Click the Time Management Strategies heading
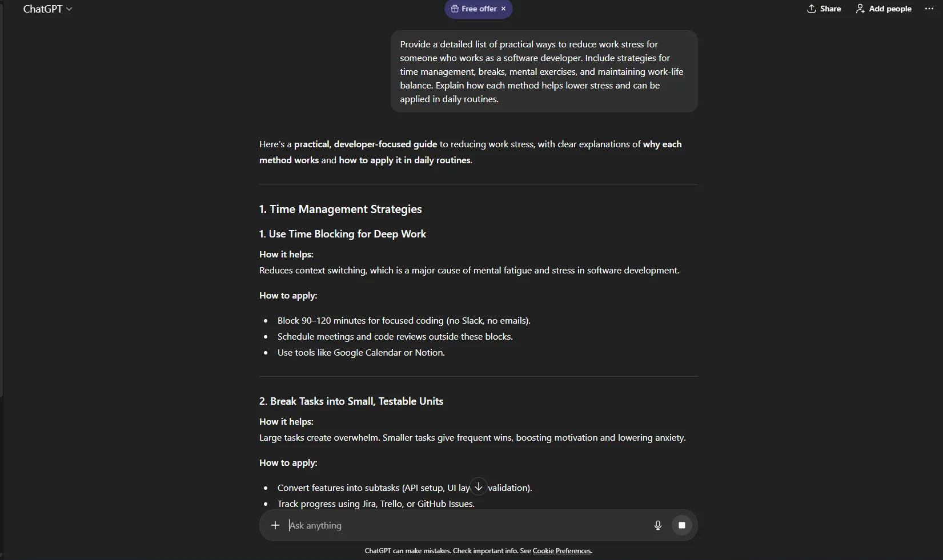Image resolution: width=943 pixels, height=560 pixels. (340, 210)
